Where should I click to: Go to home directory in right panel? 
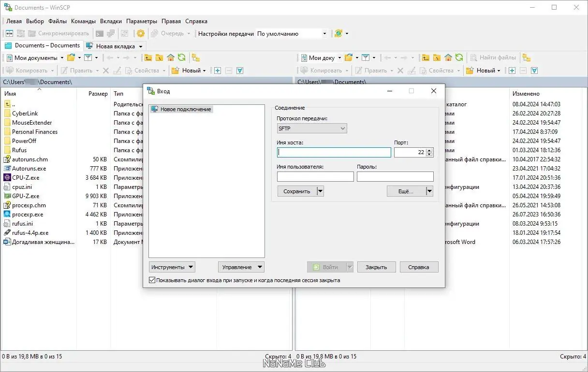pyautogui.click(x=448, y=57)
